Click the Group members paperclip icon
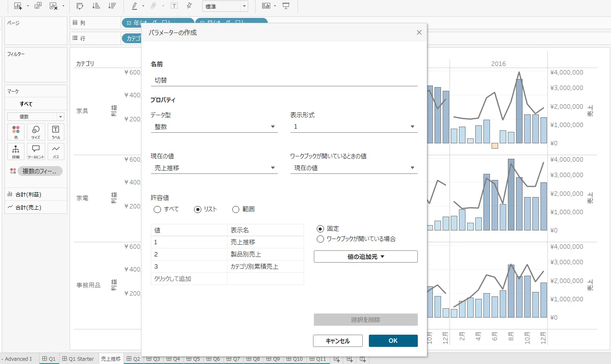 point(153,6)
